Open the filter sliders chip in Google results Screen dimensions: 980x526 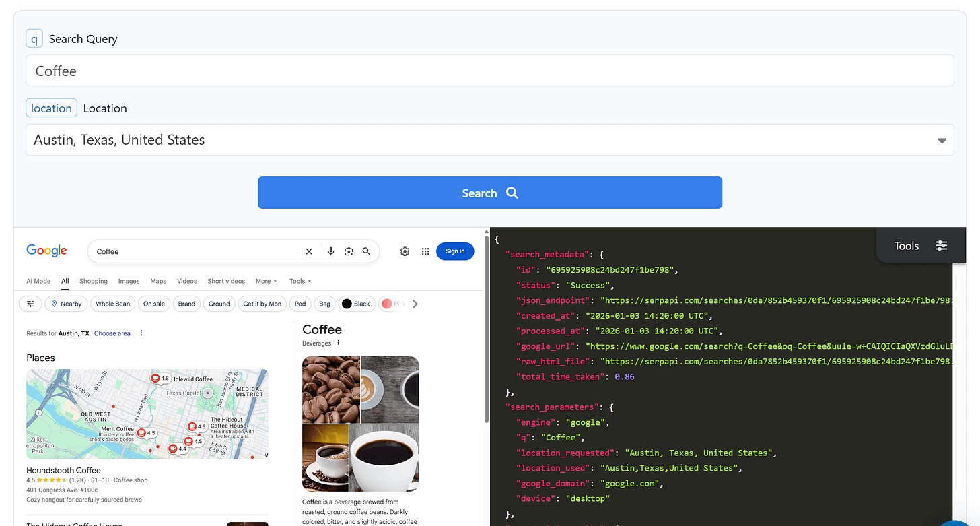coord(30,304)
